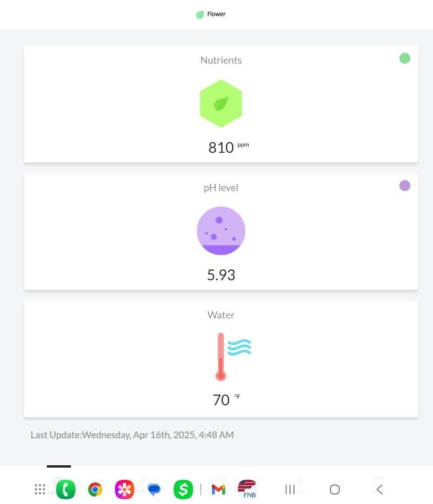This screenshot has height=504, width=433.
Task: Tap the recent apps navigation button
Action: (290, 490)
